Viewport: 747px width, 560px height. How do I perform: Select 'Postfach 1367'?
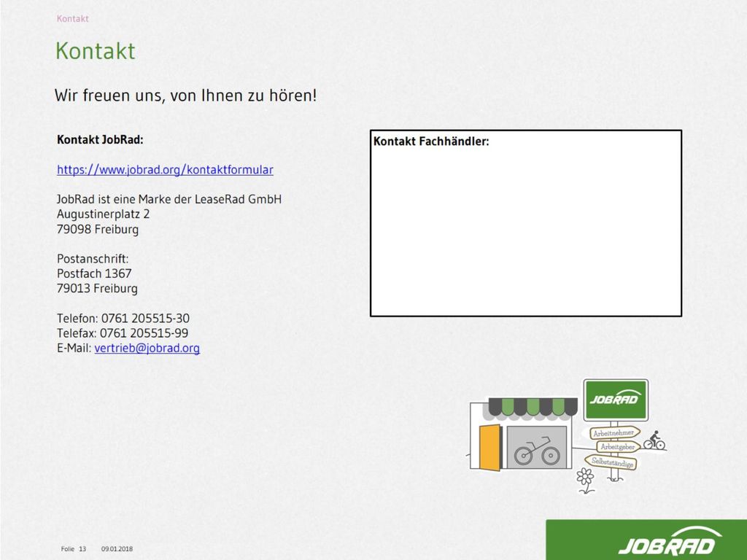(x=94, y=273)
